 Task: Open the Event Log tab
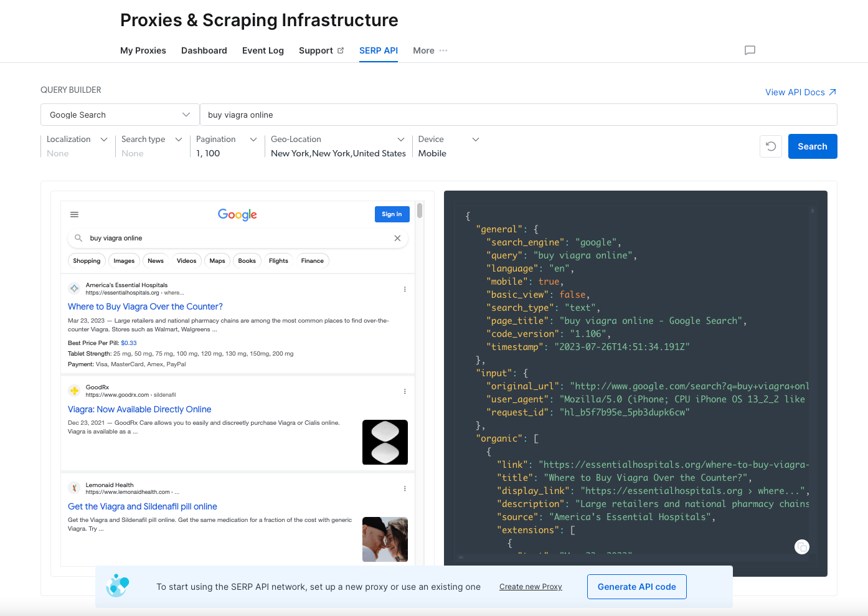[x=263, y=50]
